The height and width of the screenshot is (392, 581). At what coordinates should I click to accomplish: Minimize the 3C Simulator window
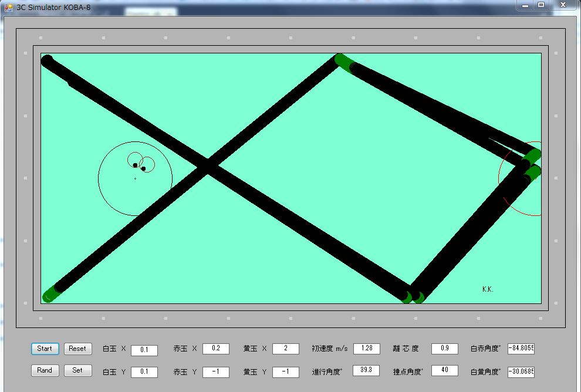coord(525,5)
